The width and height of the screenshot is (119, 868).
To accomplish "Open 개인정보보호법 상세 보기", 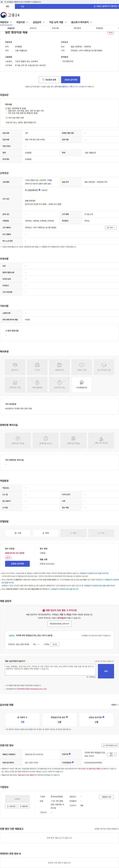I will pyautogui.click(x=59, y=624).
